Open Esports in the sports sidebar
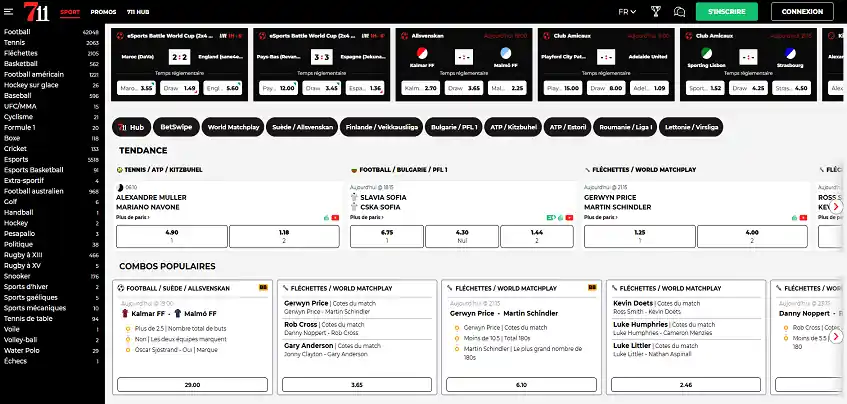Screen dimensions: 847x404 (x=51, y=159)
